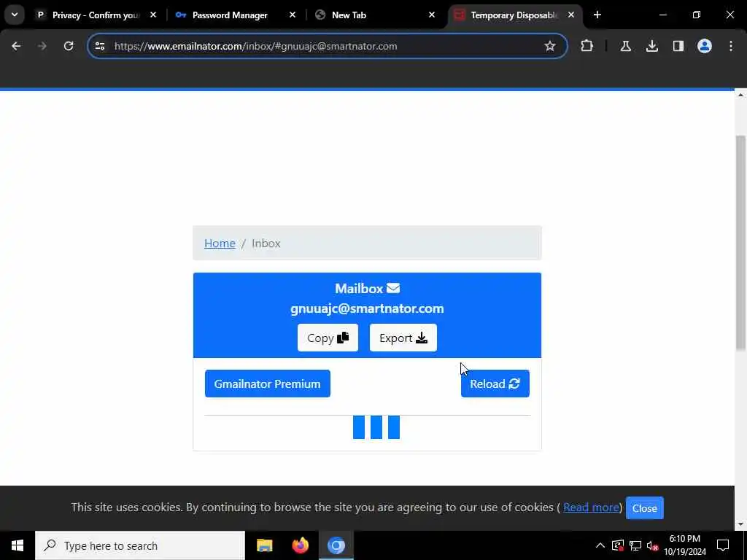747x560 pixels.
Task: View site information icon in address bar
Action: coord(99,46)
